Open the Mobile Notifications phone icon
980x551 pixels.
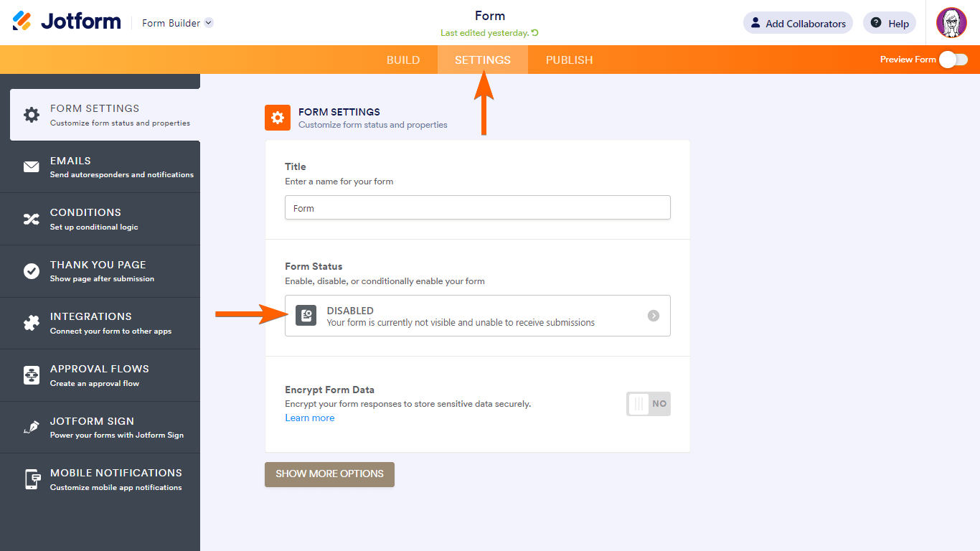[x=31, y=479]
